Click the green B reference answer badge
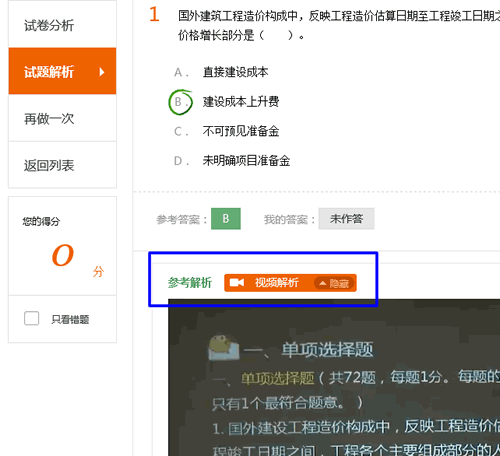 point(226,219)
